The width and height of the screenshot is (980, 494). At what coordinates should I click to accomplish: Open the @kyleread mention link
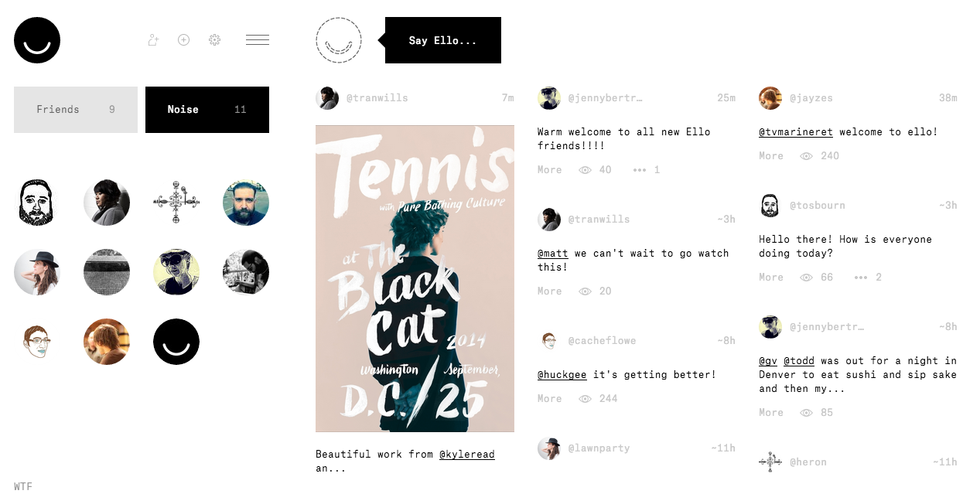pos(467,455)
